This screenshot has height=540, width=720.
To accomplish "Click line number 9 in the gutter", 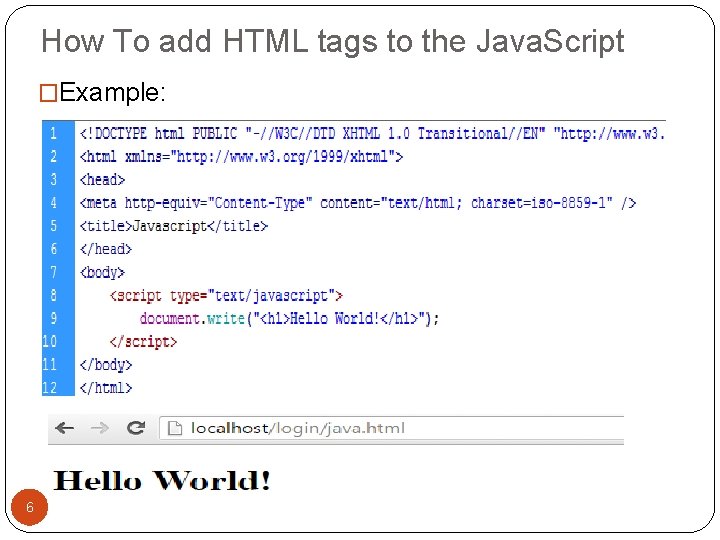I will pos(53,318).
